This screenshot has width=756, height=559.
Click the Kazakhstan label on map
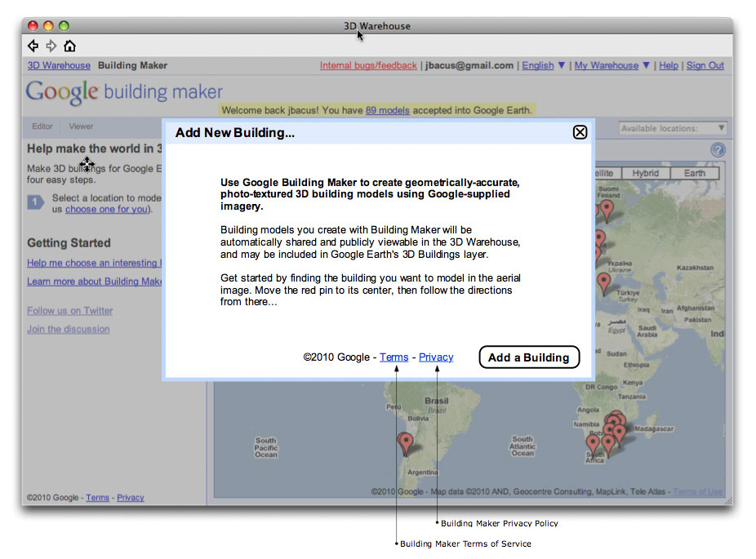point(696,268)
